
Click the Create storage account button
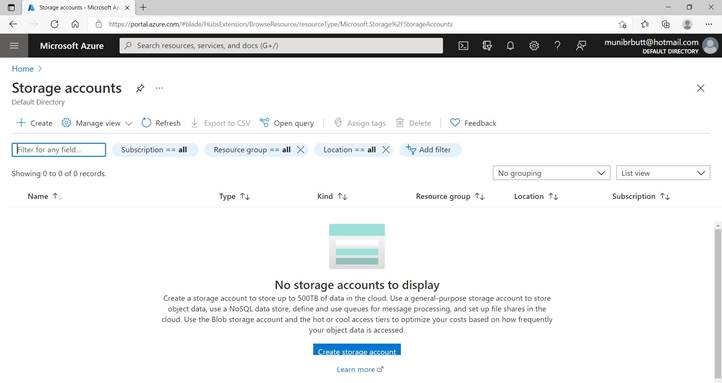357,350
